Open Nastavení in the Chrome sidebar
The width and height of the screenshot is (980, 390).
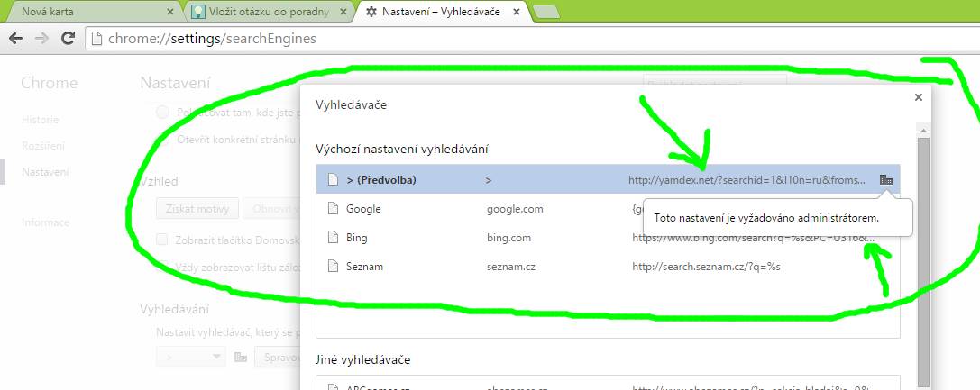click(x=45, y=172)
